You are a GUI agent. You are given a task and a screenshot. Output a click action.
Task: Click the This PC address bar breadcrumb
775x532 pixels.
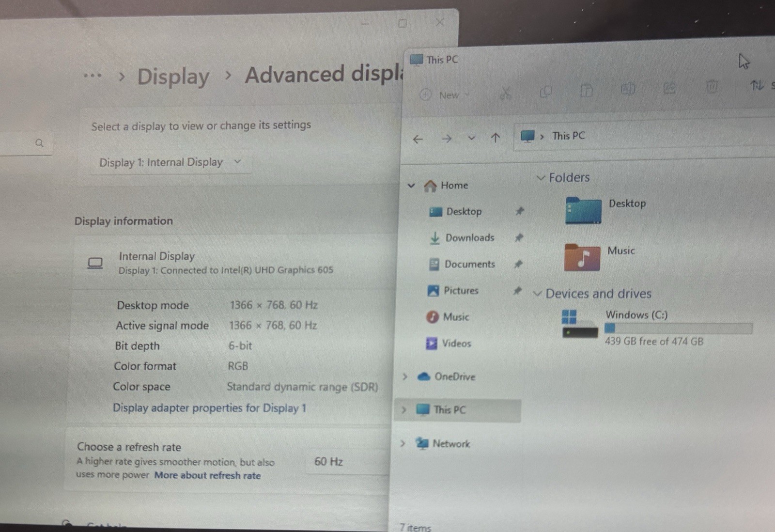(568, 136)
